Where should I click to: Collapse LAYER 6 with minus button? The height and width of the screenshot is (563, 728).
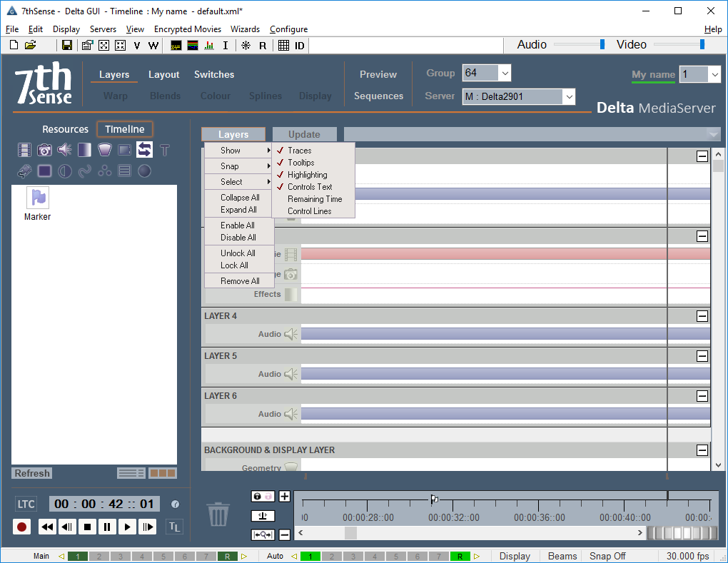[702, 396]
